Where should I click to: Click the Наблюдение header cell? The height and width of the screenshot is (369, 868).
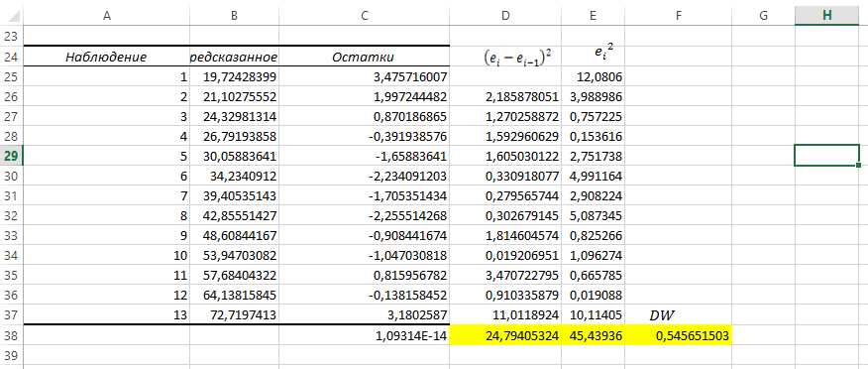[x=107, y=56]
